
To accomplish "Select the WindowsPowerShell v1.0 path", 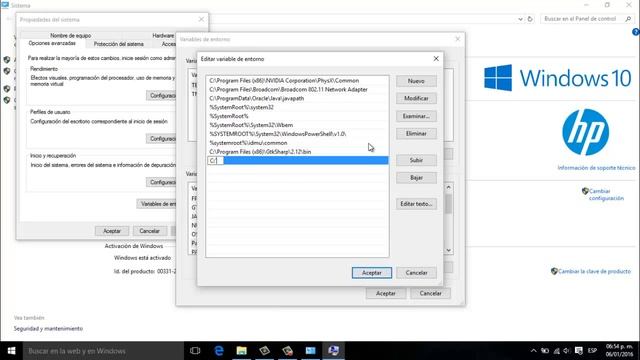I will (x=297, y=134).
